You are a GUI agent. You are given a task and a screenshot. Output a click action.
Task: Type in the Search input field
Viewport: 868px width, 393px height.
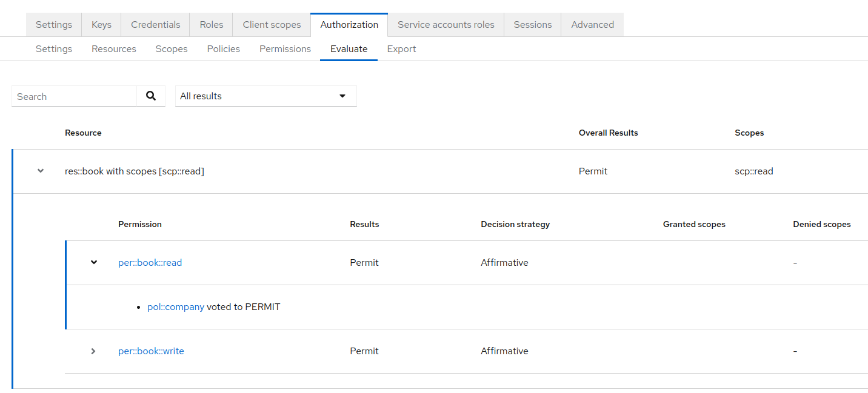click(74, 97)
